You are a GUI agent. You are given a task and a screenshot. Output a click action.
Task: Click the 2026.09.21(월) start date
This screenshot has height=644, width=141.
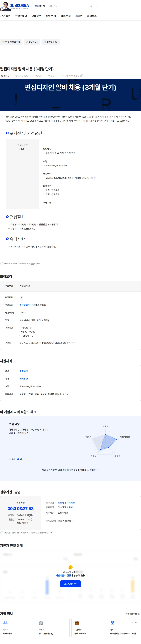tap(25, 515)
